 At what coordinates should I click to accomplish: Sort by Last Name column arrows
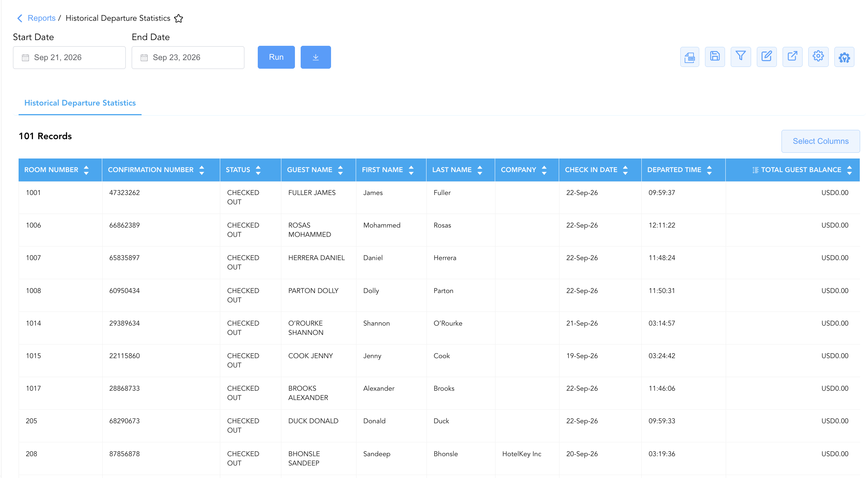(x=480, y=170)
